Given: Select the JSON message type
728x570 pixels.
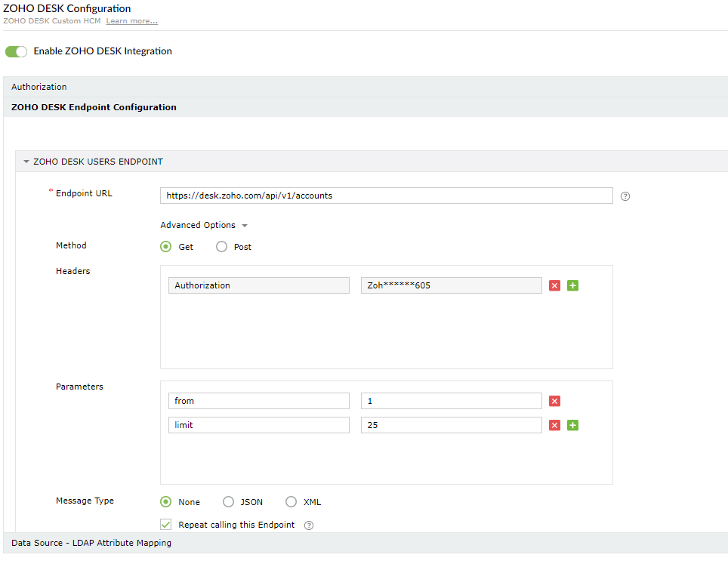Looking at the screenshot, I should point(228,502).
